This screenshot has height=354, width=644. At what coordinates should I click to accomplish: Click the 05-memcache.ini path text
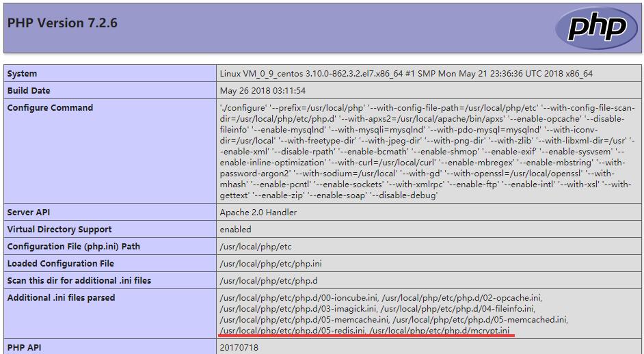click(304, 319)
